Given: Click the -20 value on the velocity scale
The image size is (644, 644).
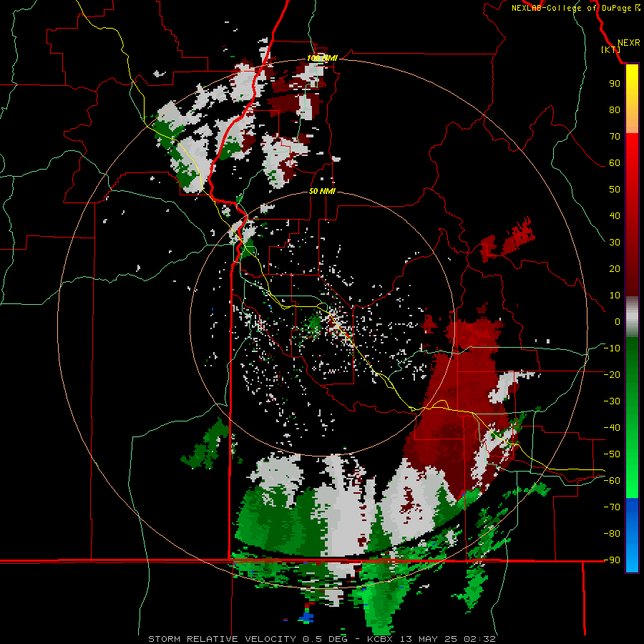Looking at the screenshot, I should [612, 374].
